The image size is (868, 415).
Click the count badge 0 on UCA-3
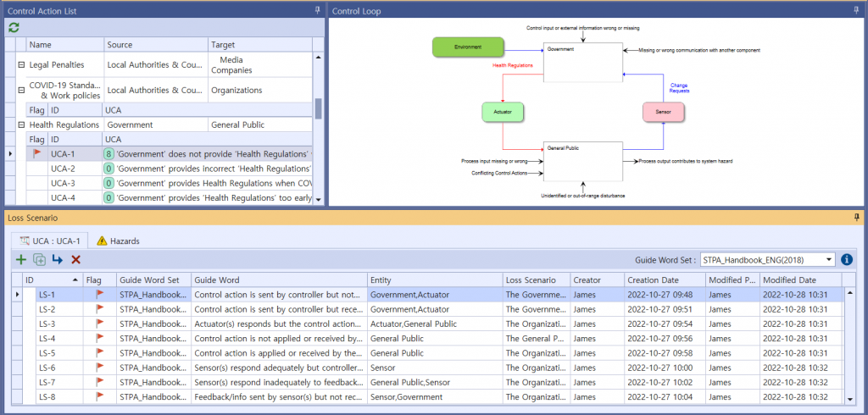tap(109, 183)
